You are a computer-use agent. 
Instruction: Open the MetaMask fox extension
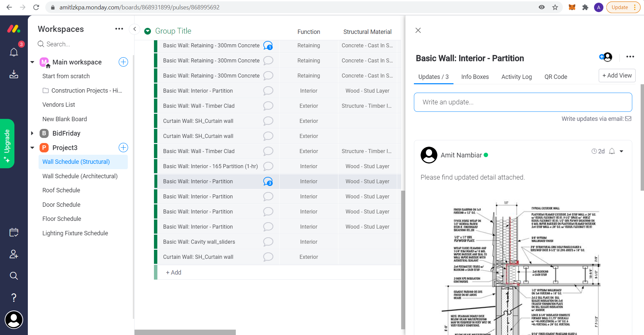point(572,7)
